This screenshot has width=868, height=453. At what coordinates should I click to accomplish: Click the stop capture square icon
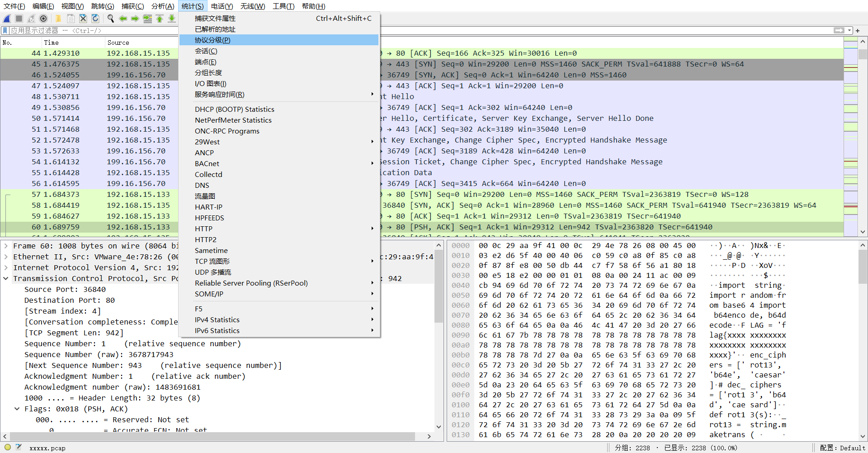19,19
